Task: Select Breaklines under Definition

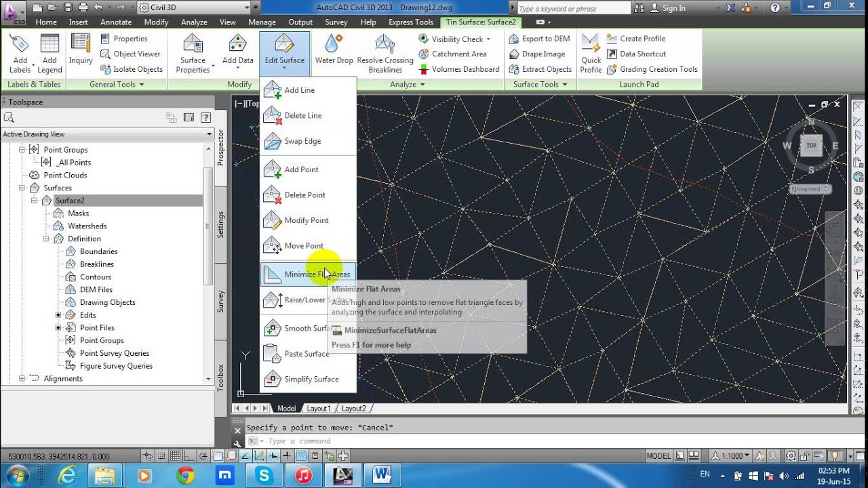Action: click(97, 264)
